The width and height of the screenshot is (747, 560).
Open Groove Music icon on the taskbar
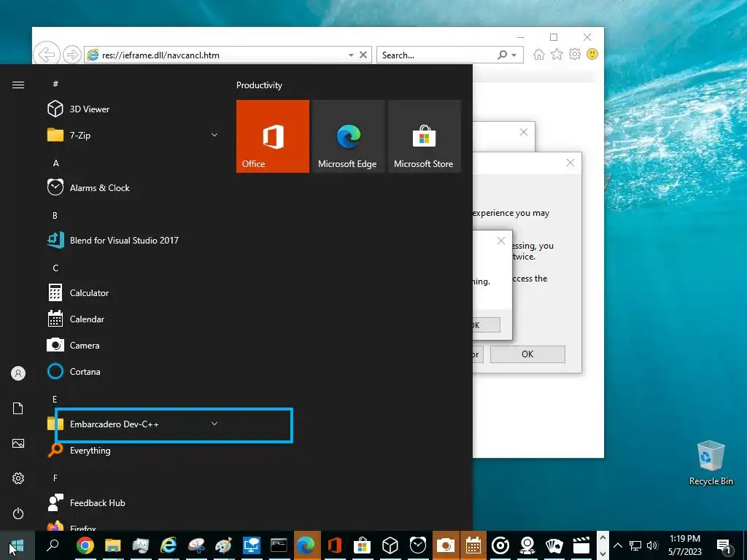500,545
